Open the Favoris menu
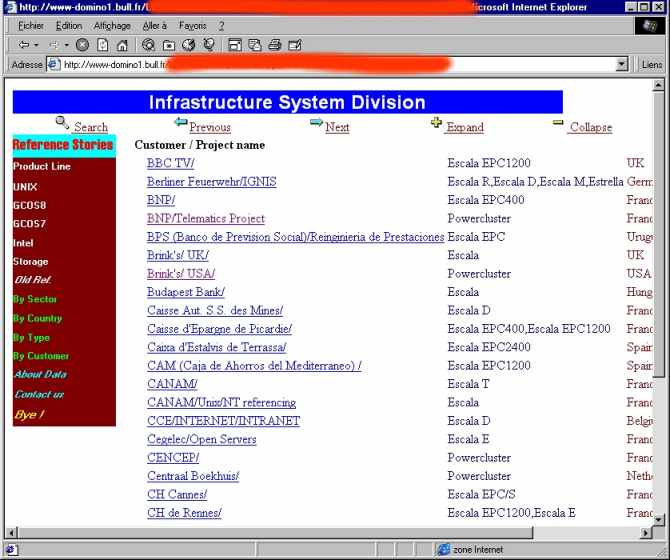Viewport: 670px width, 560px height. 193,26
